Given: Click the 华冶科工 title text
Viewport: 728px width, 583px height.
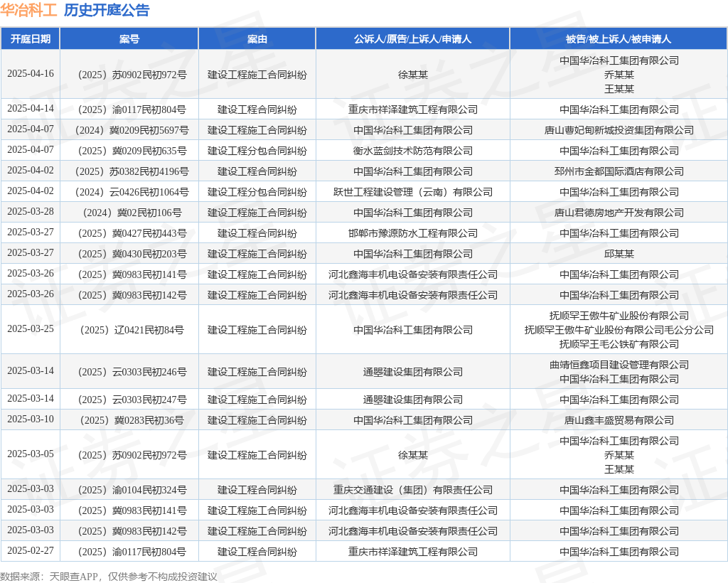Looking at the screenshot, I should 28,10.
